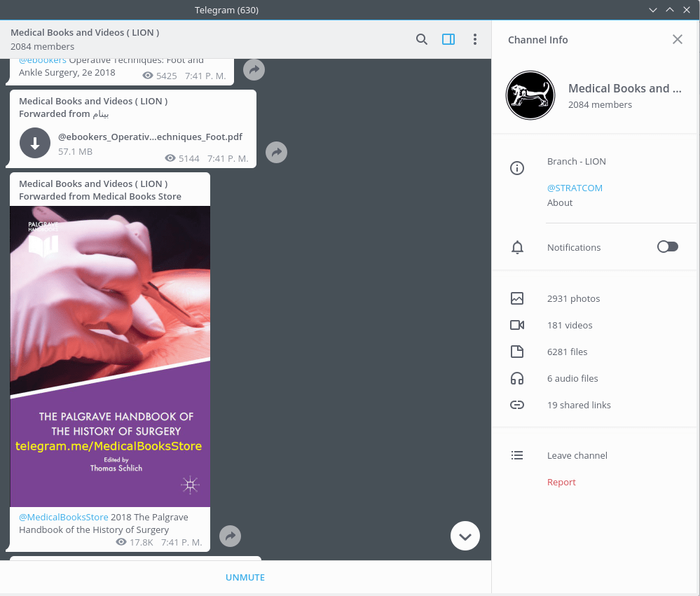Click the list icon beside Leave channel
This screenshot has width=700, height=596.
tap(517, 455)
